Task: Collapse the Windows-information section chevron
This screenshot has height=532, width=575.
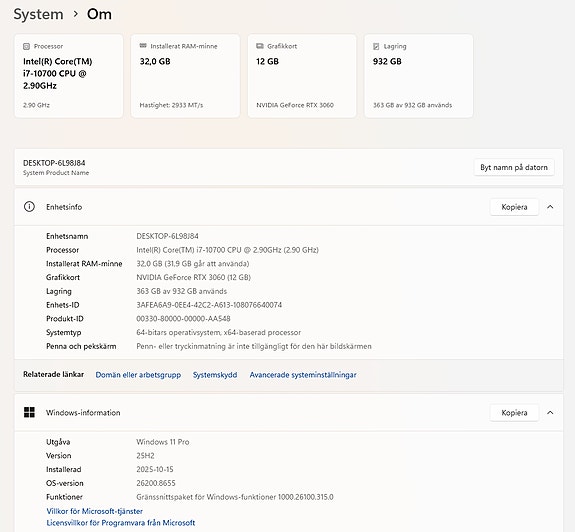Action: pyautogui.click(x=550, y=412)
